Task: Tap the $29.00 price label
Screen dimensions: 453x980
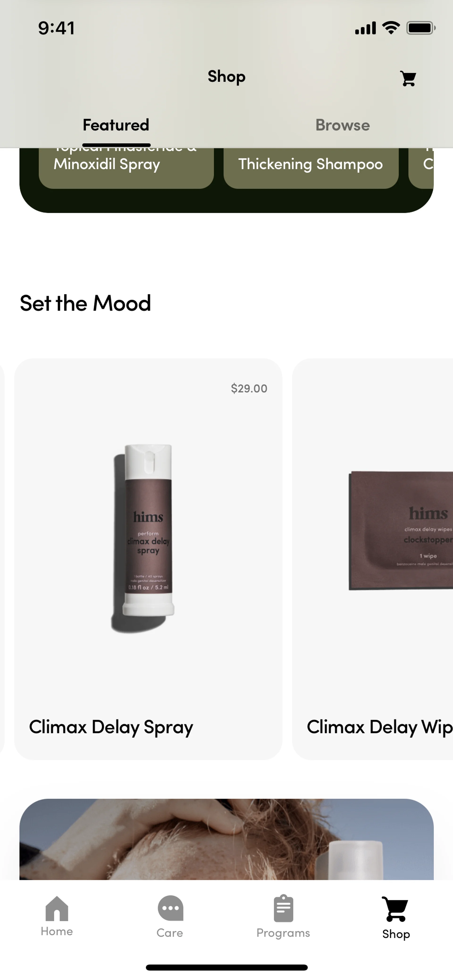Action: click(249, 389)
